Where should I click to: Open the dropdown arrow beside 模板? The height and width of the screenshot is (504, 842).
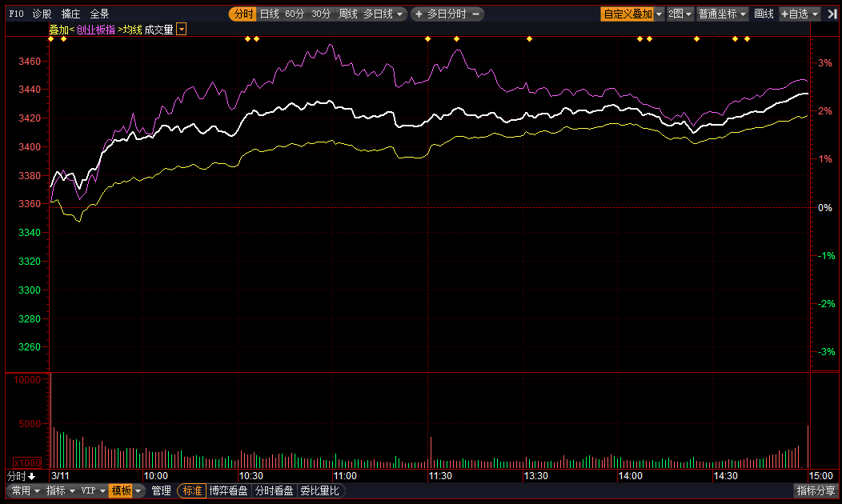click(138, 490)
